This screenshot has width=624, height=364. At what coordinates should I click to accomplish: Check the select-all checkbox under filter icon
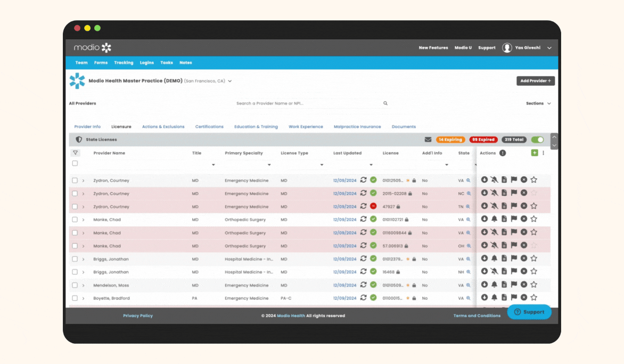point(75,163)
